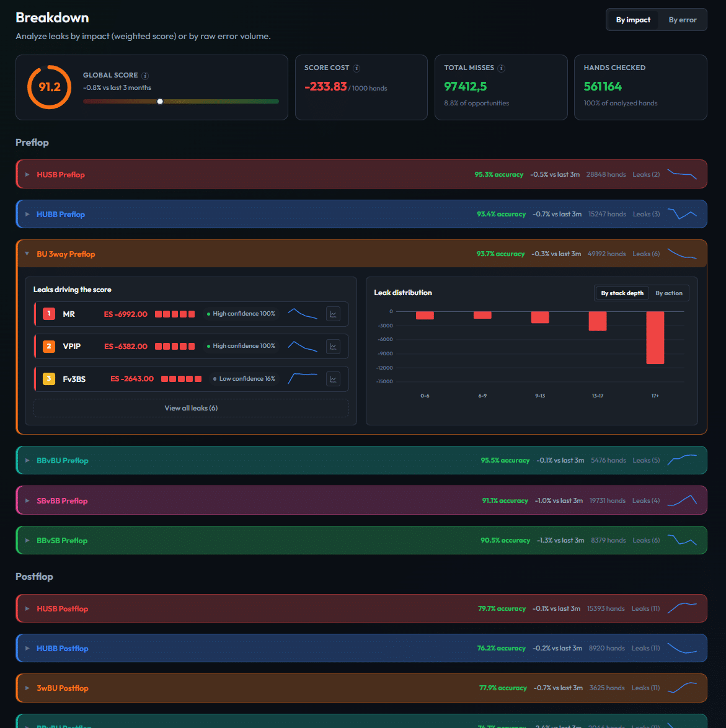The width and height of the screenshot is (726, 728).
Task: Click the MR leak trend sparkline
Action: (x=303, y=314)
